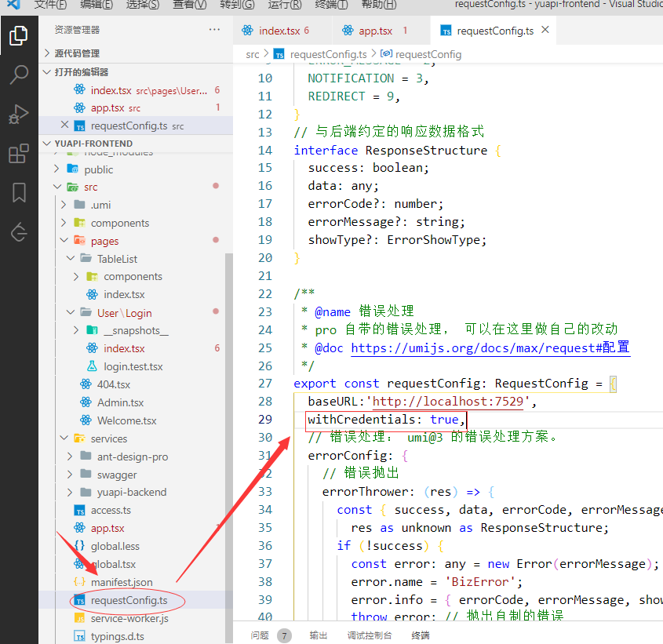This screenshot has height=644, width=663.
Task: Open the Explorer view in activity bar
Action: coord(19,35)
